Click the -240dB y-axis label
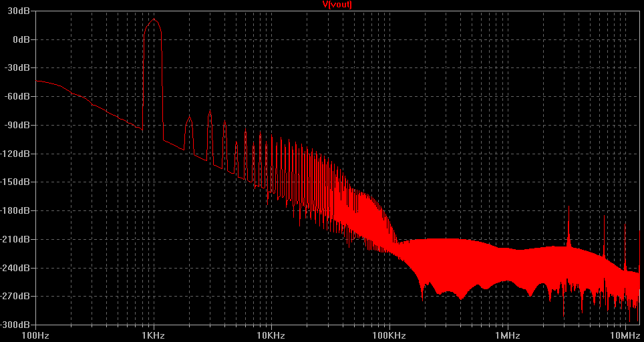This screenshot has width=644, height=342. tap(15, 268)
